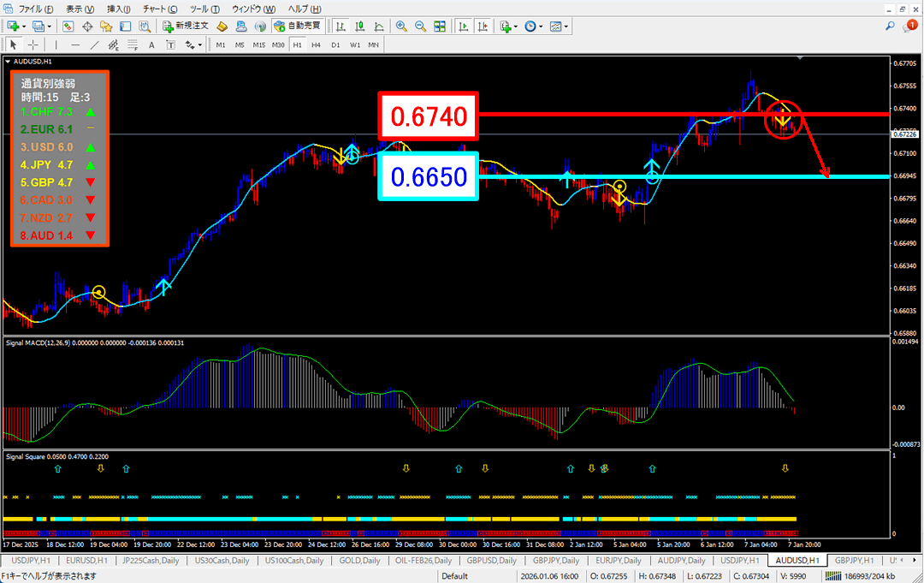This screenshot has width=924, height=583.
Task: Open the periodicity clock dropdown
Action: click(x=542, y=27)
